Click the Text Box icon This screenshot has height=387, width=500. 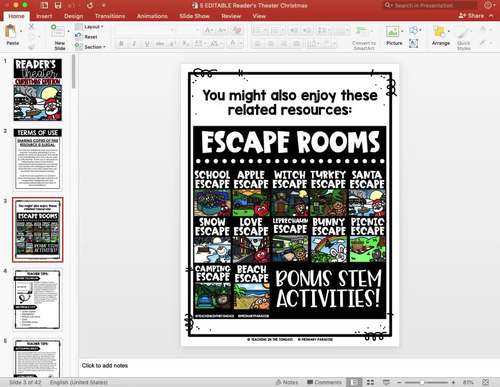point(413,43)
